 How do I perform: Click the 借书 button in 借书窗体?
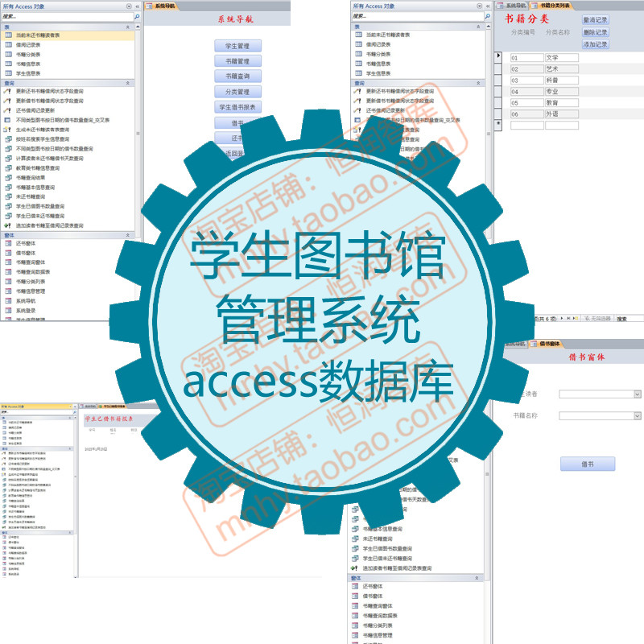coord(588,464)
